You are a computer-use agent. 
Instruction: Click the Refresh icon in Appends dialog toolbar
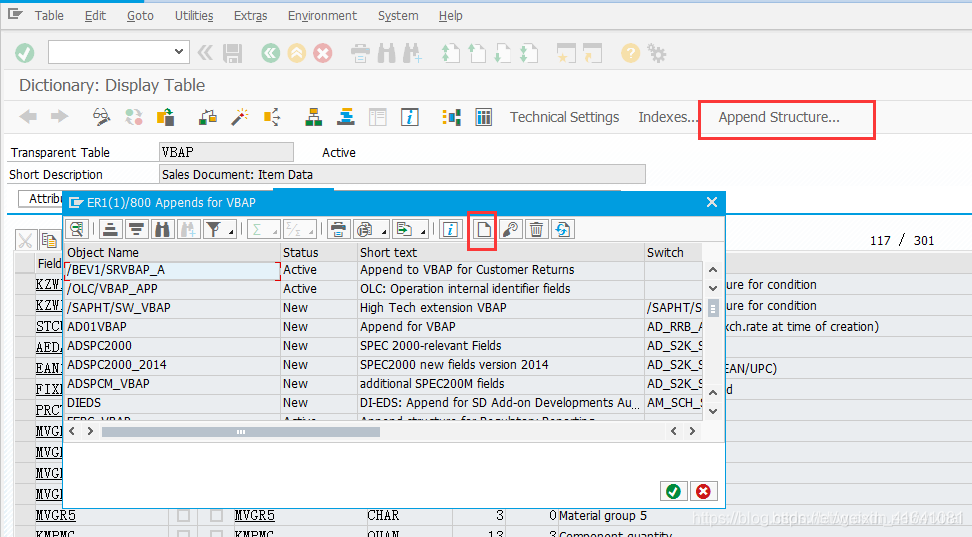(x=563, y=229)
